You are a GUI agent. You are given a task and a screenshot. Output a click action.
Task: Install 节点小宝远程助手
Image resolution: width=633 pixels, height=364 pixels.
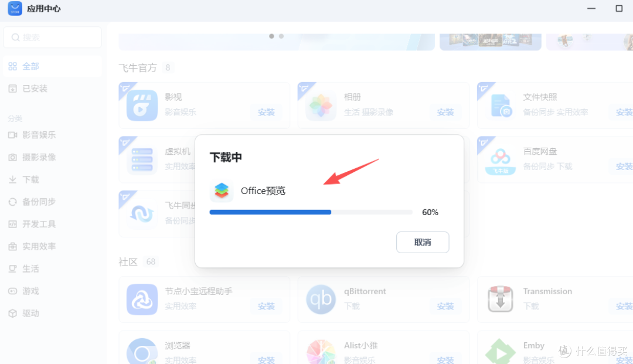[267, 307]
